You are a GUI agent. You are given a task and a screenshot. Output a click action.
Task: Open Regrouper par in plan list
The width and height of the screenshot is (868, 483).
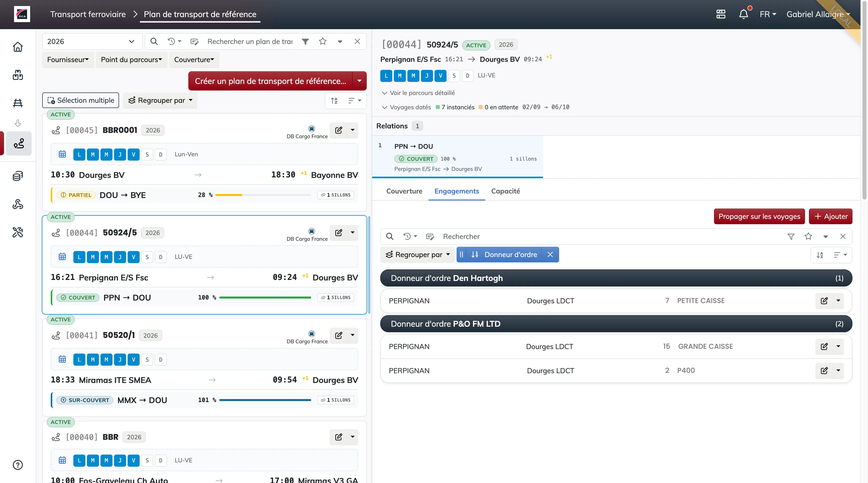click(x=160, y=101)
